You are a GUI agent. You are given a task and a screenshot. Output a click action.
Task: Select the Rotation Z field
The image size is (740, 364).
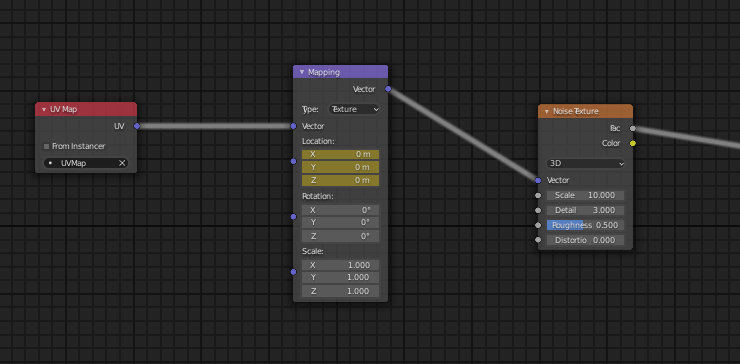340,236
